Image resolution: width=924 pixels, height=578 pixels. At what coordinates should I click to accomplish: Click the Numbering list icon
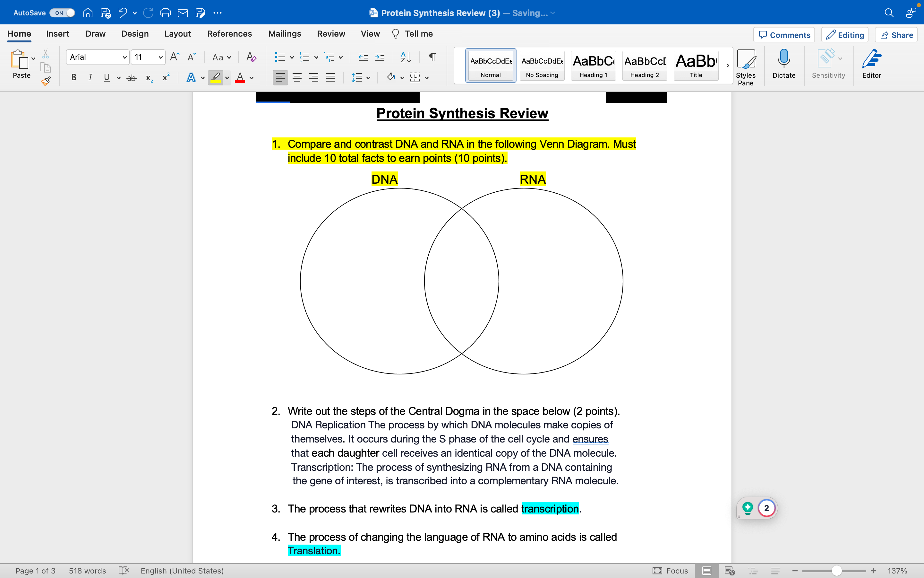click(x=304, y=57)
